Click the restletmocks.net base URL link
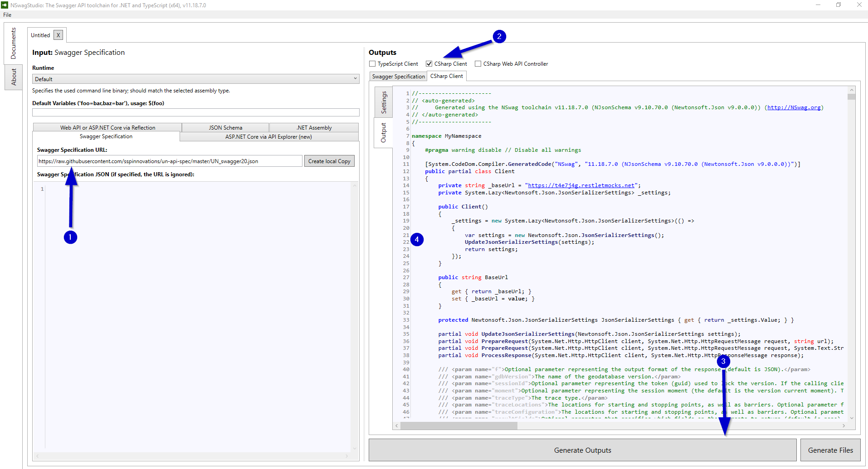Viewport: 868px width, 469px height. [x=581, y=185]
